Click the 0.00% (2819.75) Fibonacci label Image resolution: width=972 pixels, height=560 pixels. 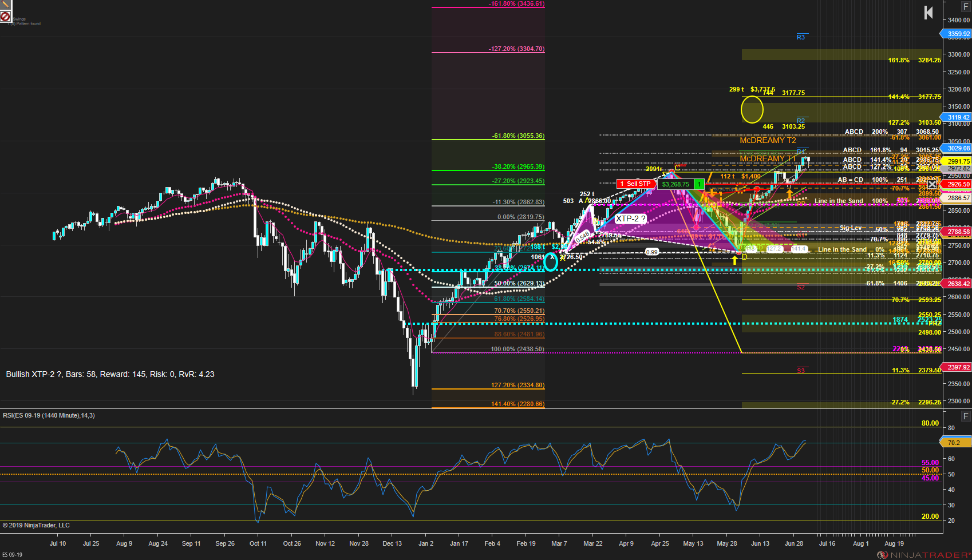[521, 217]
